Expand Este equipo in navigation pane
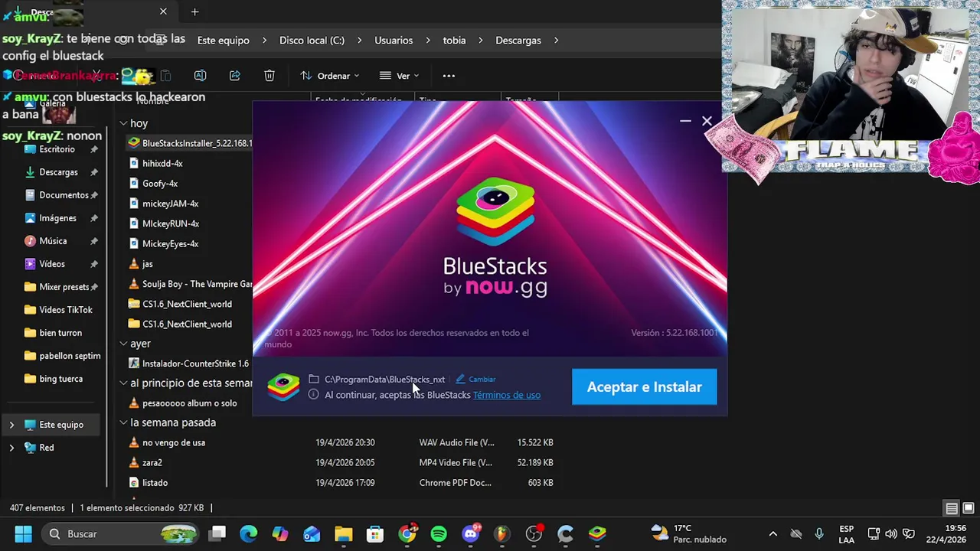The image size is (980, 551). (x=11, y=425)
